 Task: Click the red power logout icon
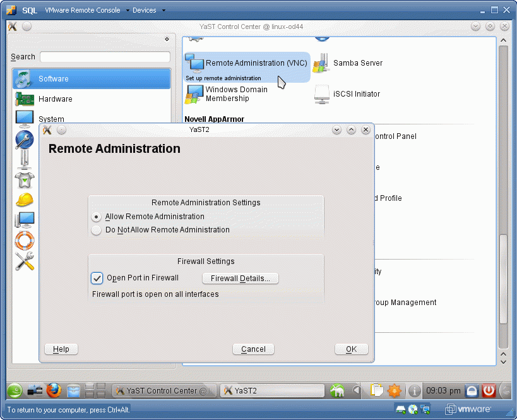(x=489, y=391)
